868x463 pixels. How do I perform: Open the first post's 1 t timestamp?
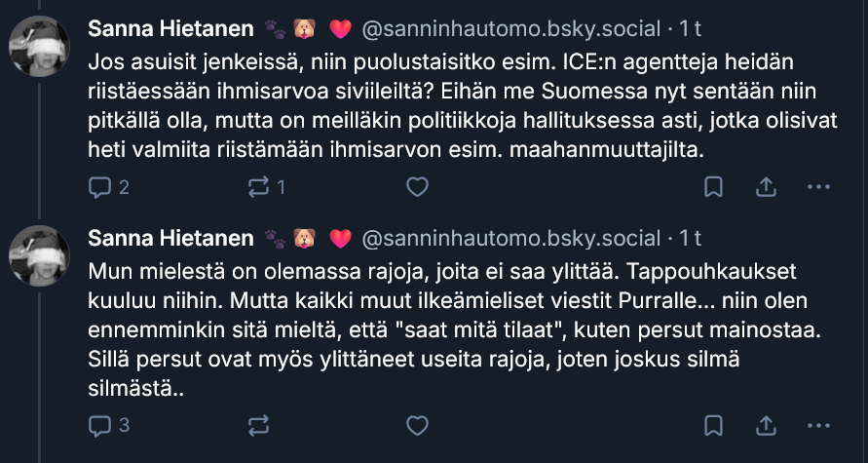pyautogui.click(x=690, y=29)
